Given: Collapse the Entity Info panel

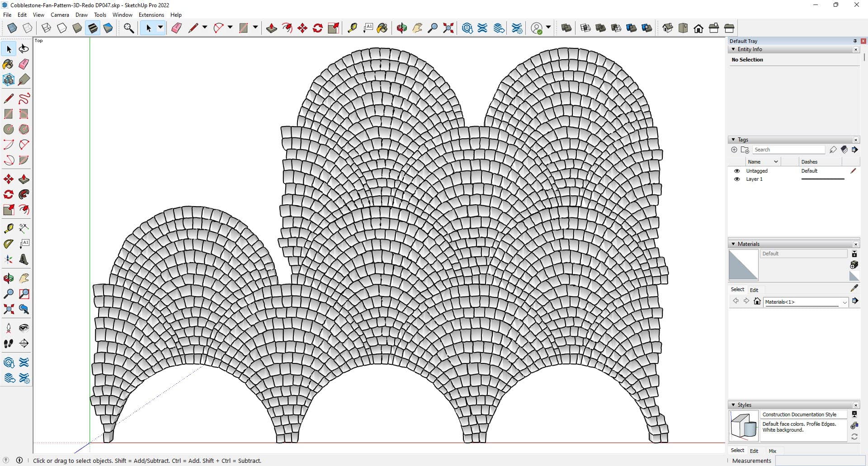Looking at the screenshot, I should (733, 49).
